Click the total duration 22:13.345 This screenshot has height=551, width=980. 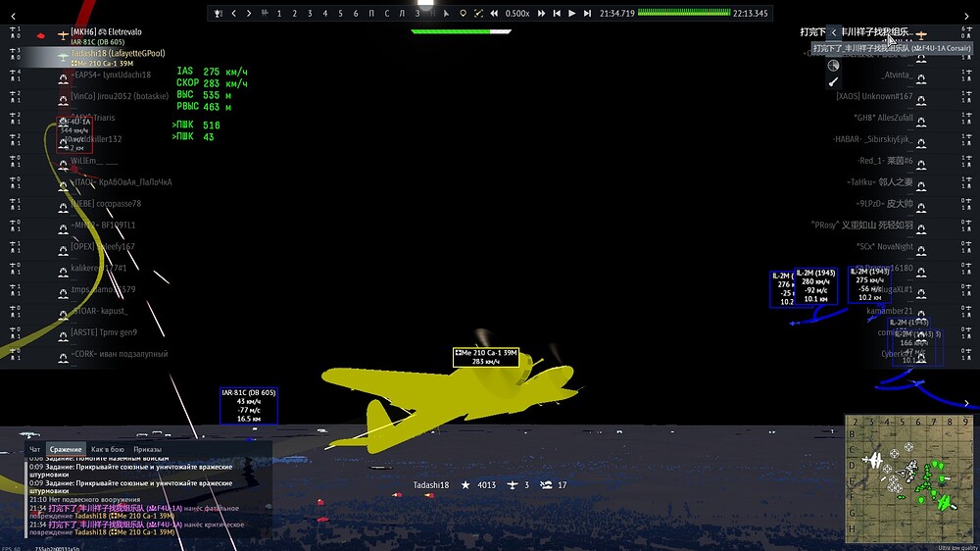750,13
